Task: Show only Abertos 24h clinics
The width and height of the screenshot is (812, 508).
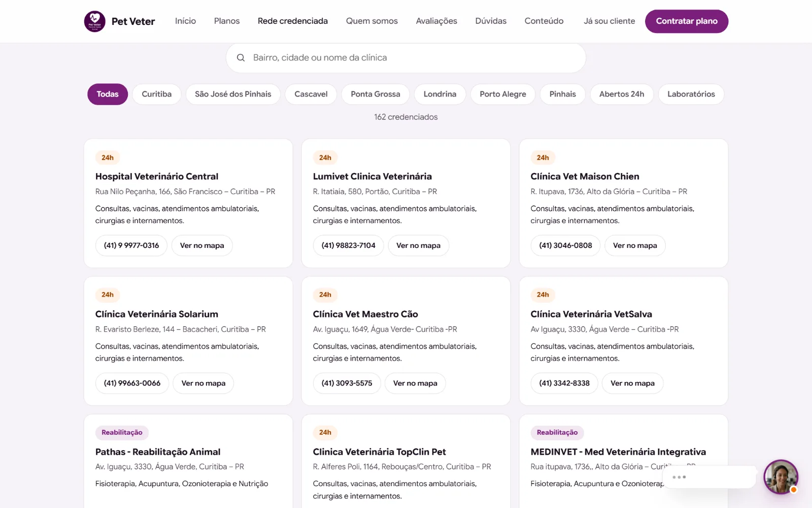Action: click(x=622, y=94)
